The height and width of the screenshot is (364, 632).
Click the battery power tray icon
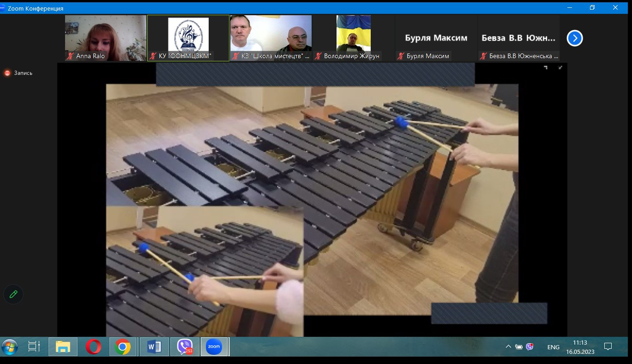(x=519, y=346)
